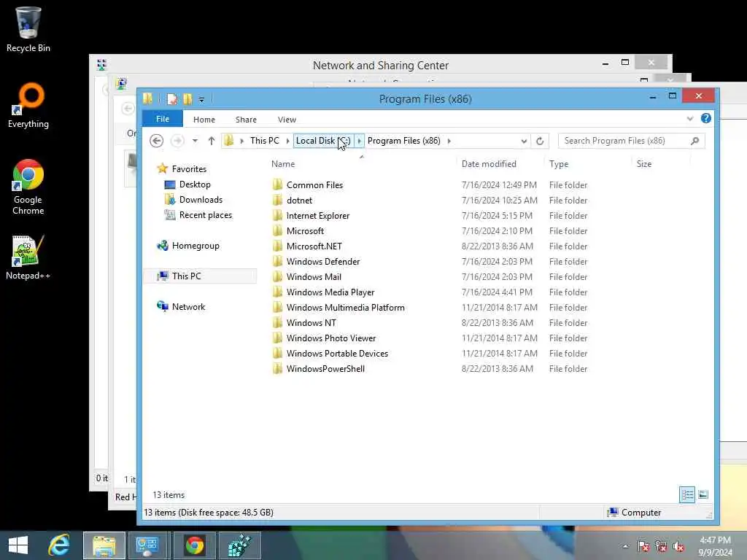The height and width of the screenshot is (560, 747).
Task: Switch to Chrome on the taskbar
Action: [x=194, y=545]
